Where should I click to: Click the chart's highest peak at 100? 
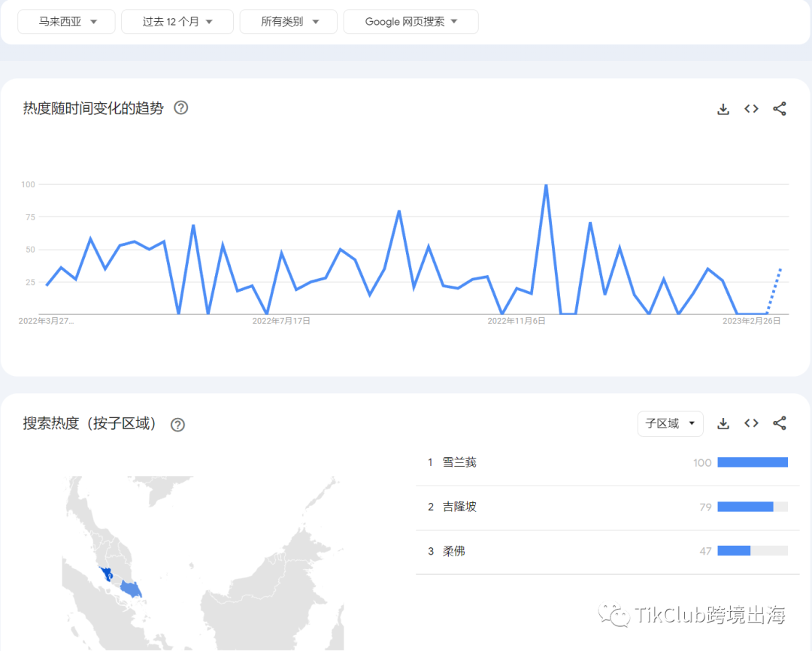pos(546,185)
